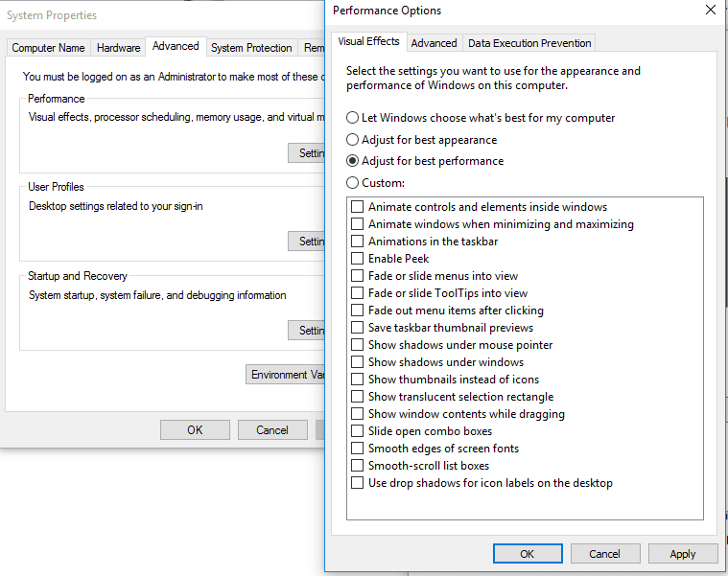
Task: Select Advanced tab in System Properties
Action: tap(176, 46)
